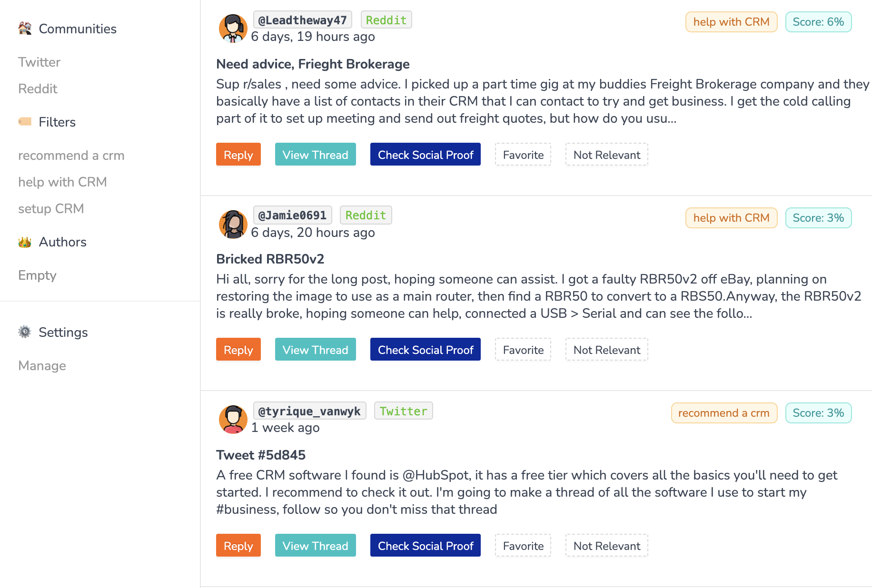The width and height of the screenshot is (872, 588).
Task: Click the Communities houses icon
Action: click(x=25, y=29)
